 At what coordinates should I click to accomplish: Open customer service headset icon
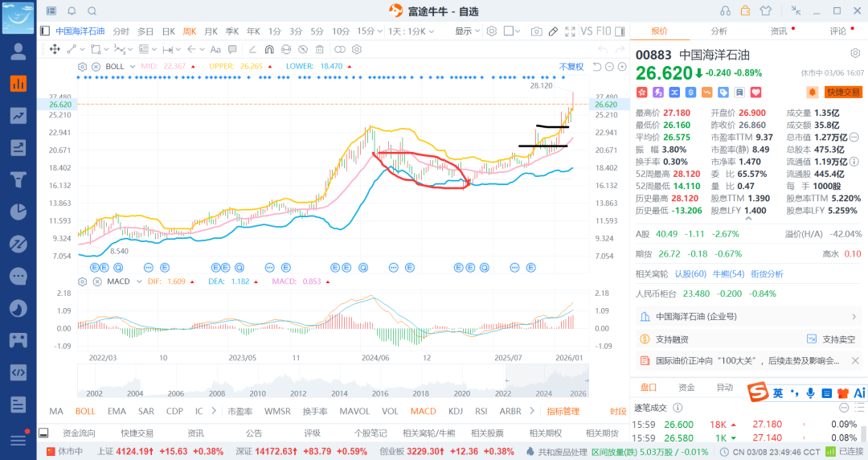[725, 11]
